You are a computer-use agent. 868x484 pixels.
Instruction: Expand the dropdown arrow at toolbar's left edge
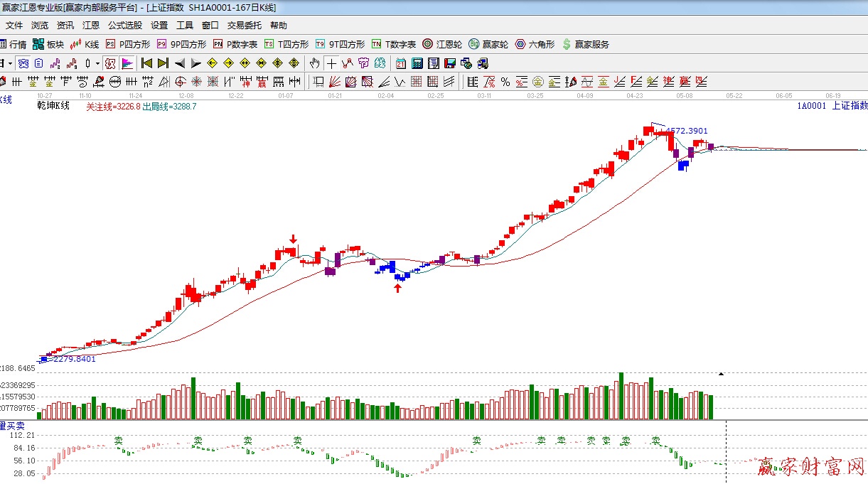10,63
